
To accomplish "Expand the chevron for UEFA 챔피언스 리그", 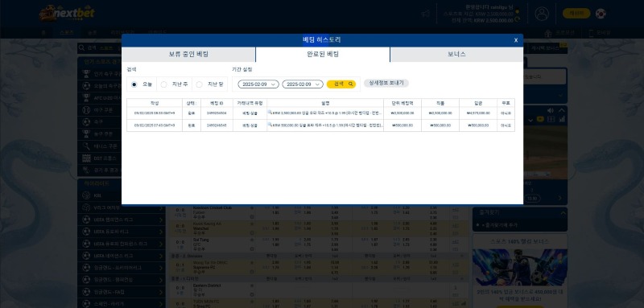I will click(161, 220).
